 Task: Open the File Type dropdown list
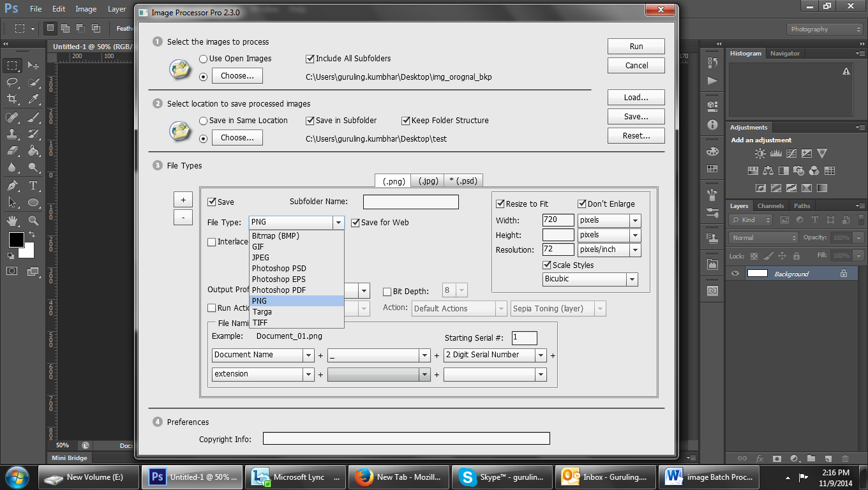point(339,222)
